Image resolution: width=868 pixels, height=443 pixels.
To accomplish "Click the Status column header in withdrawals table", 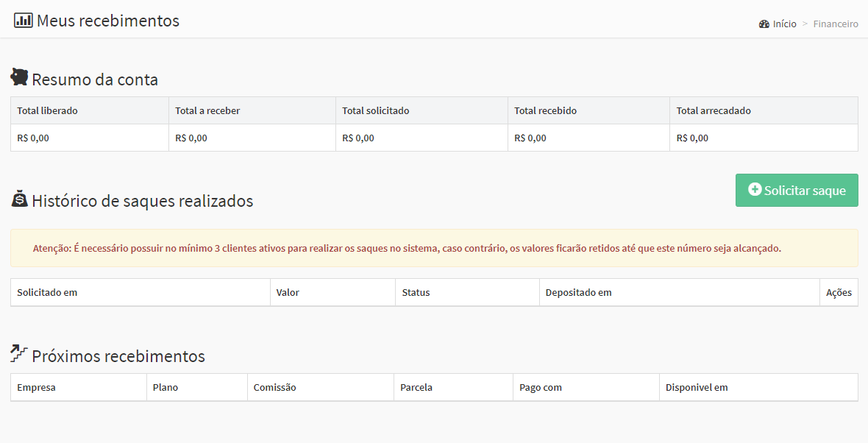I will click(x=416, y=293).
